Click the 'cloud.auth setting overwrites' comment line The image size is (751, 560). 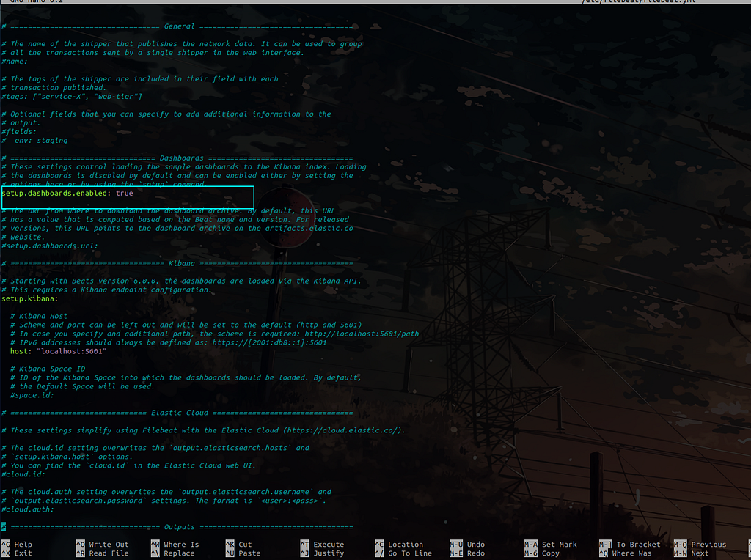coord(166,492)
